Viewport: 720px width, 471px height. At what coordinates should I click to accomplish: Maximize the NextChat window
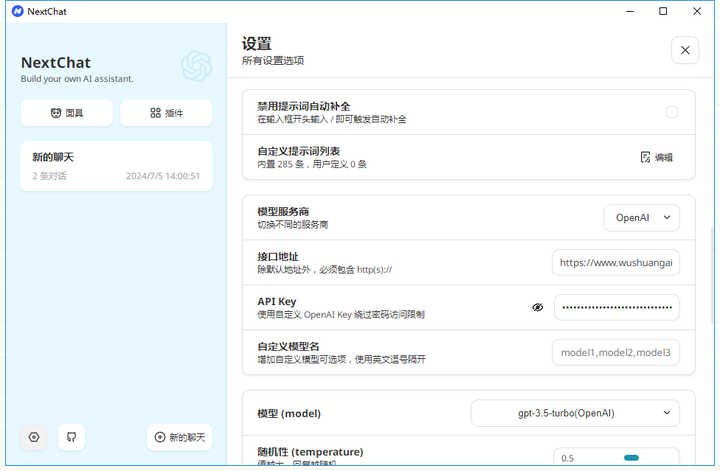663,11
